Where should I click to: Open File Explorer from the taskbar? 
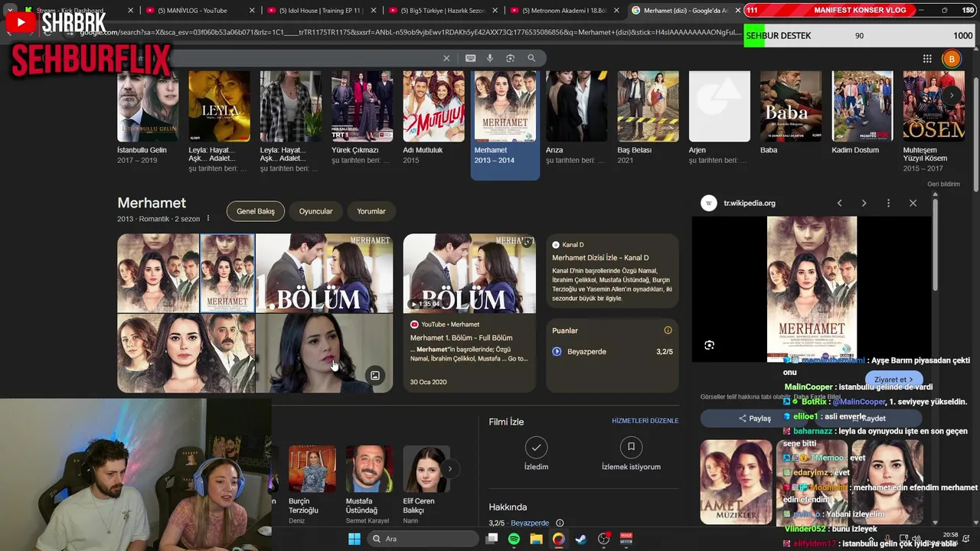(x=536, y=539)
